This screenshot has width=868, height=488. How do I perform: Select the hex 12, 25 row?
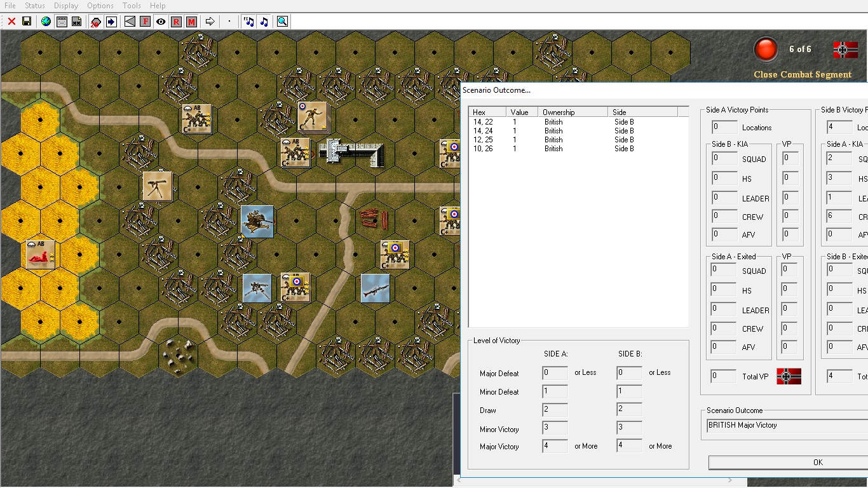(x=578, y=140)
